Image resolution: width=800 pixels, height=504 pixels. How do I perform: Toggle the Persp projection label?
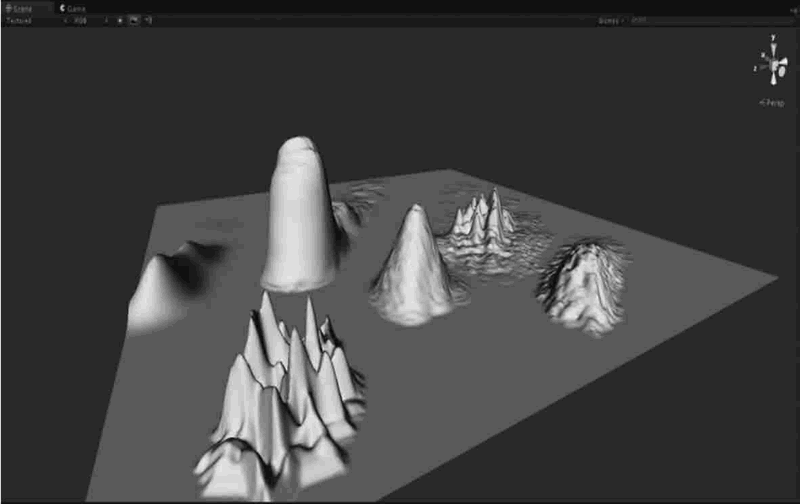coord(772,102)
